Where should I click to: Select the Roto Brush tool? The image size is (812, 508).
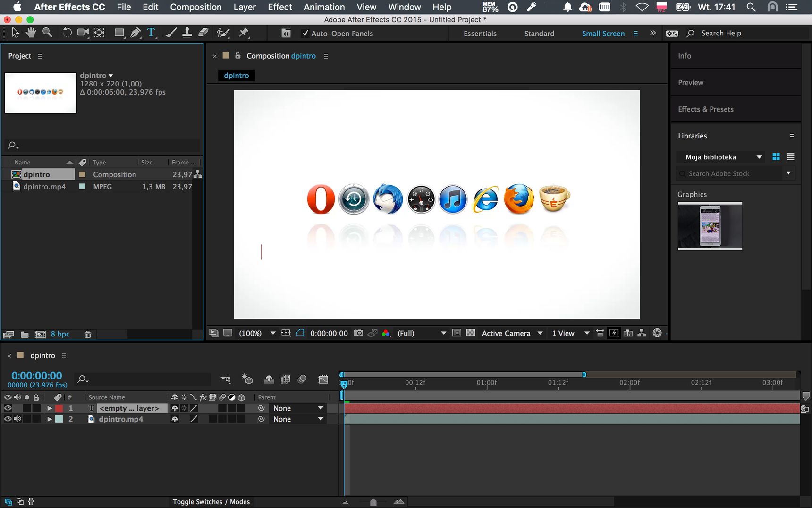[x=223, y=33]
